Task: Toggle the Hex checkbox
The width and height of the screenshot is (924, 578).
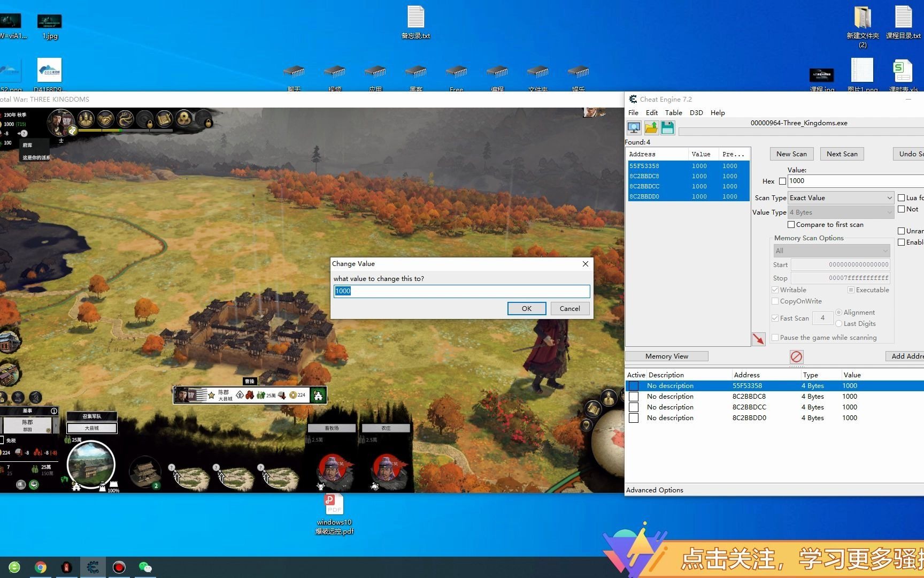Action: [x=782, y=181]
